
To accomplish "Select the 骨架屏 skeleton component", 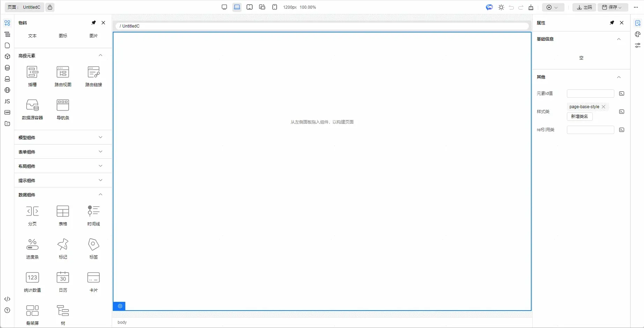I will (32, 315).
